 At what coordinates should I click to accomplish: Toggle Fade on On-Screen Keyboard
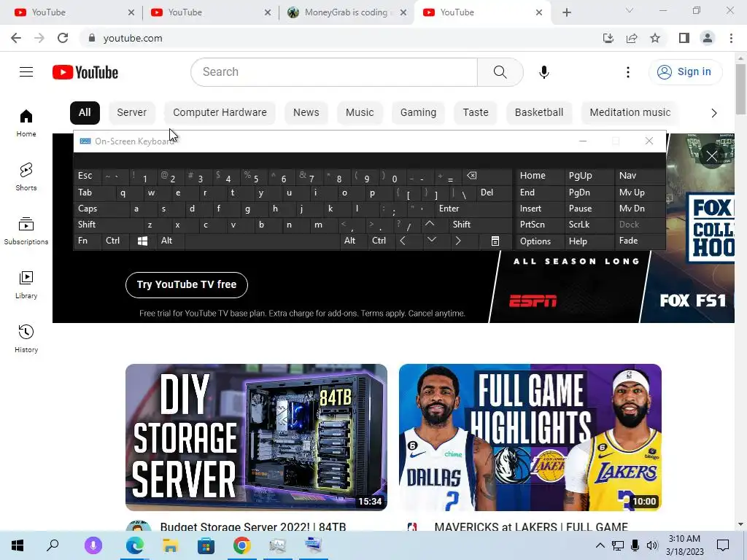[x=640, y=241]
